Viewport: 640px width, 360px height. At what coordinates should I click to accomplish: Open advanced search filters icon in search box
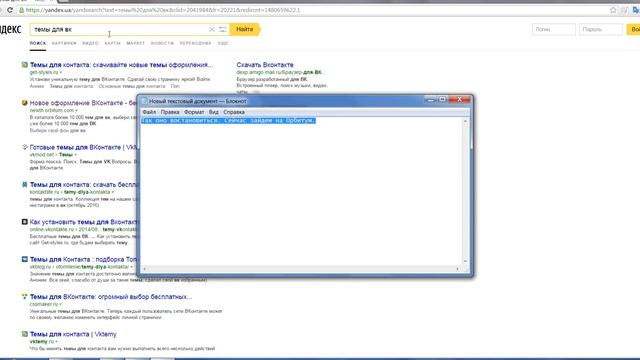coord(222,29)
